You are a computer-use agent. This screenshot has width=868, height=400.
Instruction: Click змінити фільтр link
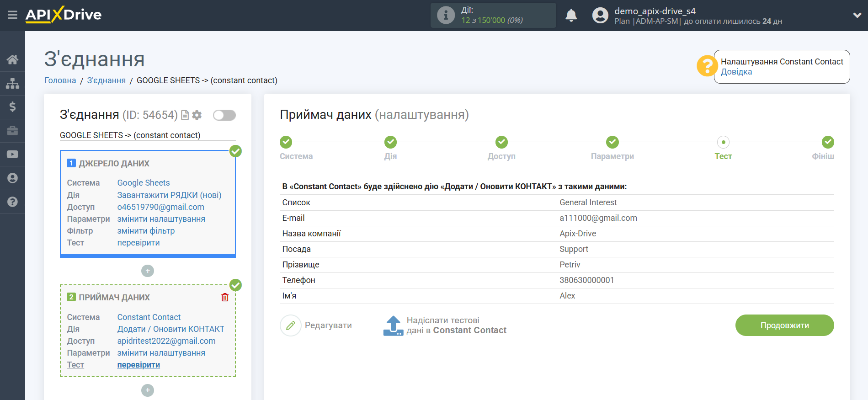click(x=146, y=231)
